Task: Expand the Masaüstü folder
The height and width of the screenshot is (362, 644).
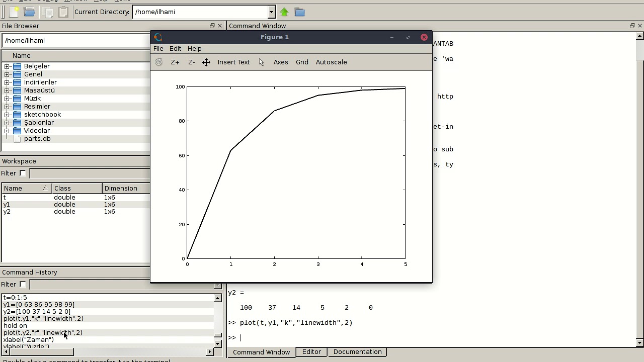Action: 7,90
